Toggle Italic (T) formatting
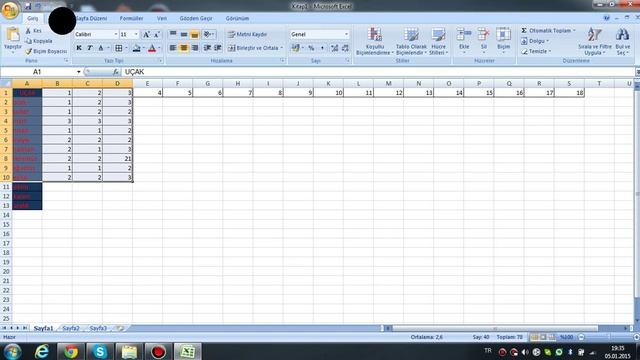 coord(90,48)
